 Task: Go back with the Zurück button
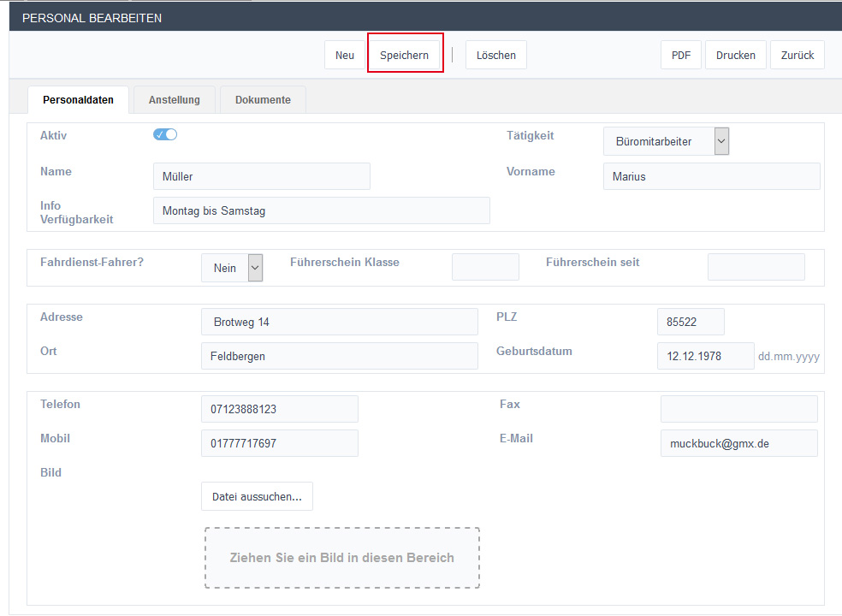[x=798, y=56]
